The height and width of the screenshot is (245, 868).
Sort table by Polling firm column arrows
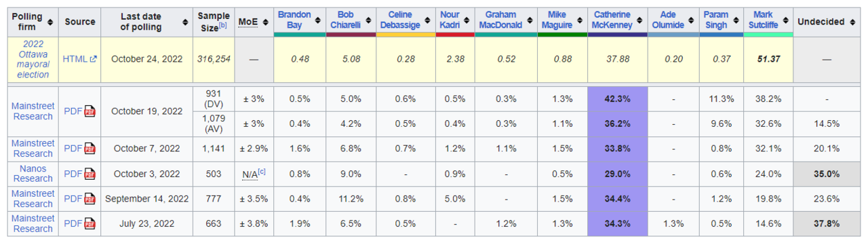(x=50, y=22)
